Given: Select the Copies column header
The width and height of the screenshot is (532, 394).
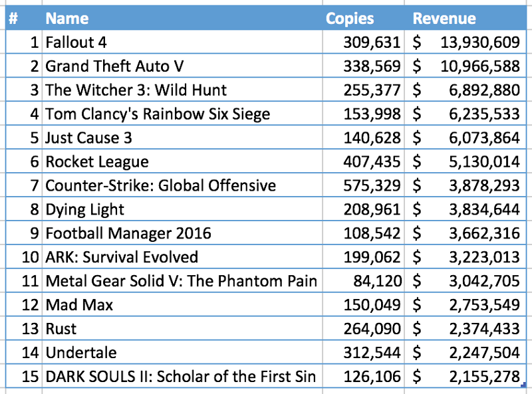Looking at the screenshot, I should (363, 18).
